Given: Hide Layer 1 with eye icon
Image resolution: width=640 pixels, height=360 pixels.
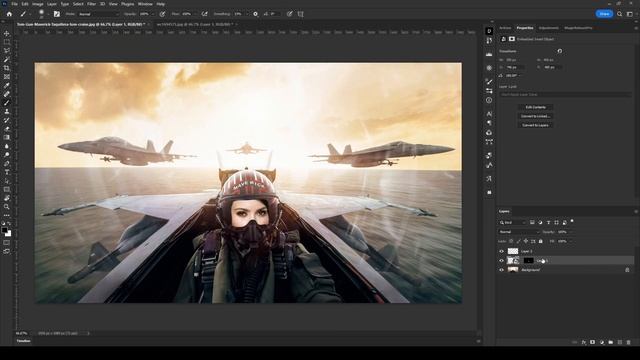Looking at the screenshot, I should [502, 260].
